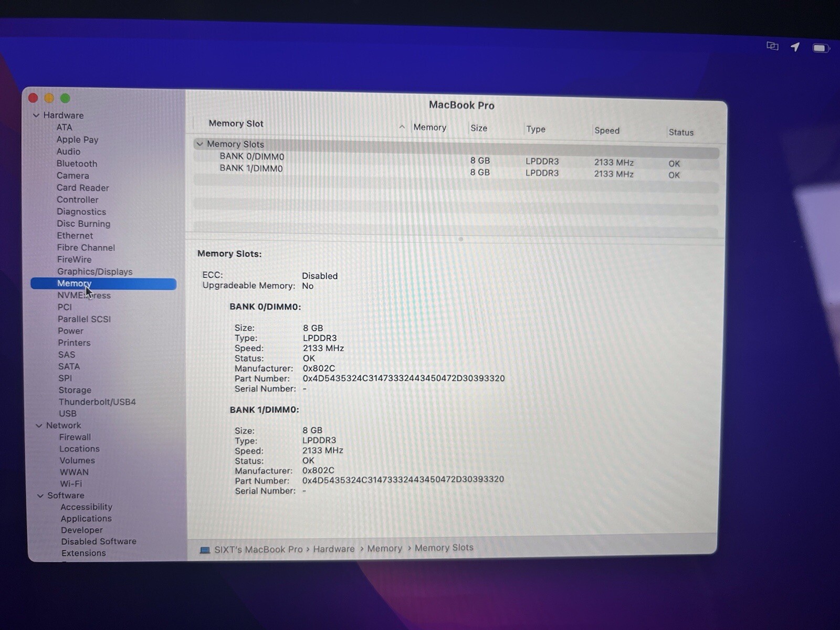Open the location services arrow icon
Screen dimensions: 840x630
[795, 47]
